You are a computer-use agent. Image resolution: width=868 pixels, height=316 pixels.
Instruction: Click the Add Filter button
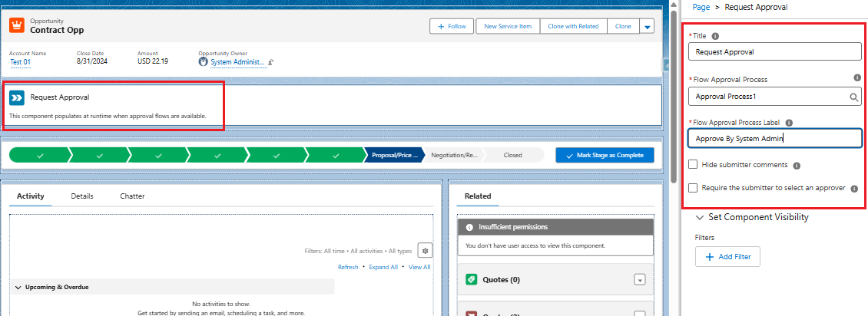(727, 257)
